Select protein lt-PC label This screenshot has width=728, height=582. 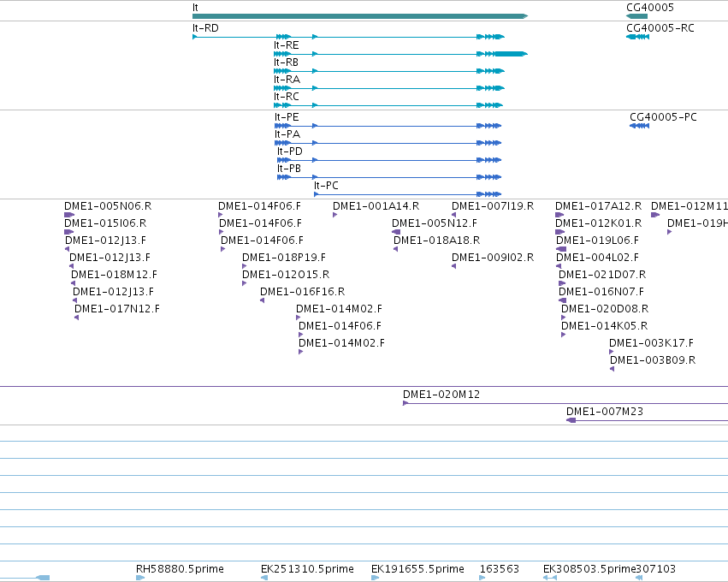[x=326, y=186]
